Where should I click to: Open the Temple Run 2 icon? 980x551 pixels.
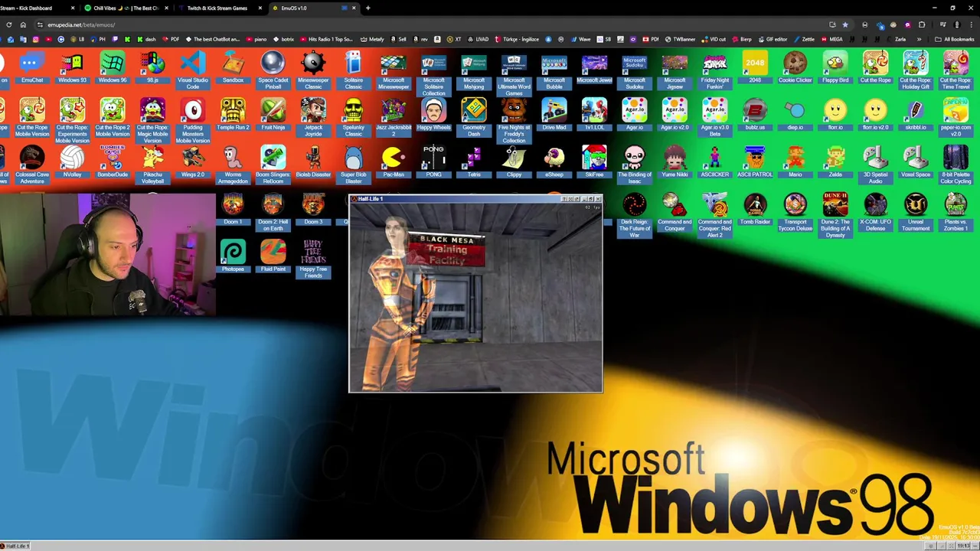point(233,115)
